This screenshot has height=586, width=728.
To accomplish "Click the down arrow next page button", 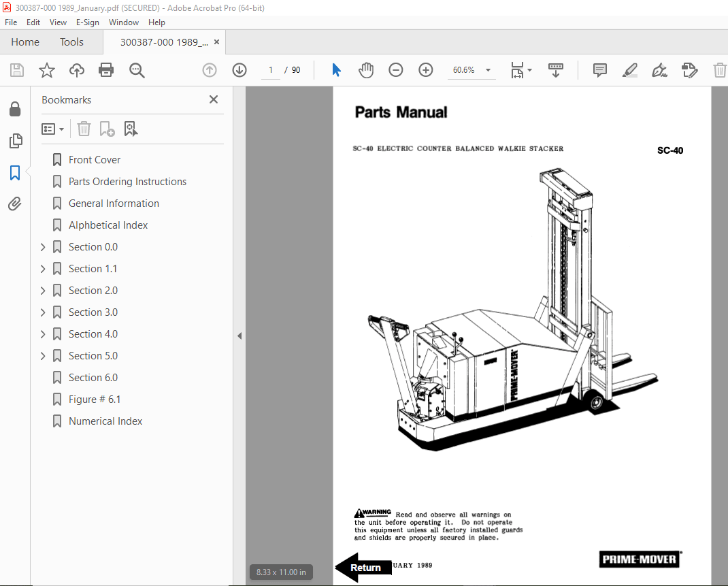I will tap(239, 69).
